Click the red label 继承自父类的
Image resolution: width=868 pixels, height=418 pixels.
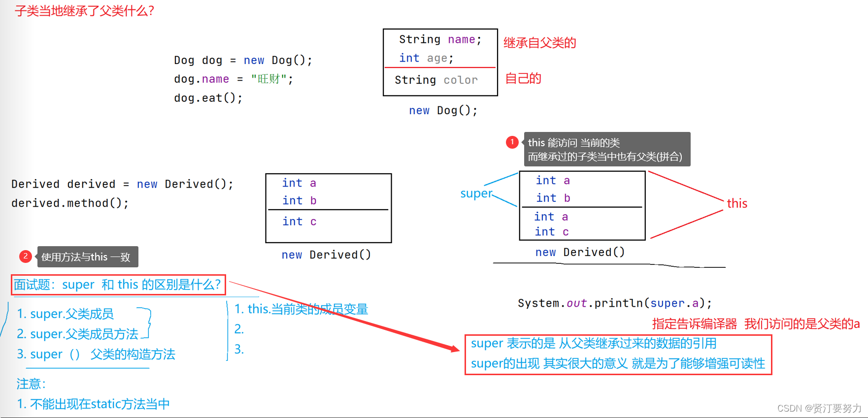click(x=539, y=43)
